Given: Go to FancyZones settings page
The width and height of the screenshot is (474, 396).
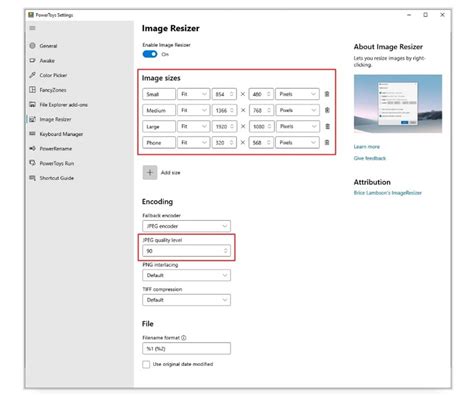Looking at the screenshot, I should pyautogui.click(x=53, y=90).
